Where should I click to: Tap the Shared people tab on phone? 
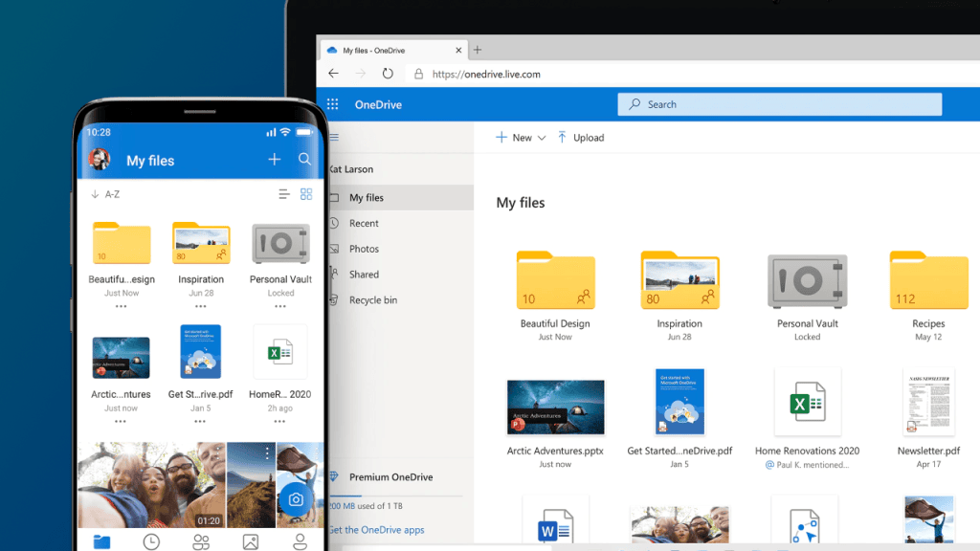click(x=201, y=541)
